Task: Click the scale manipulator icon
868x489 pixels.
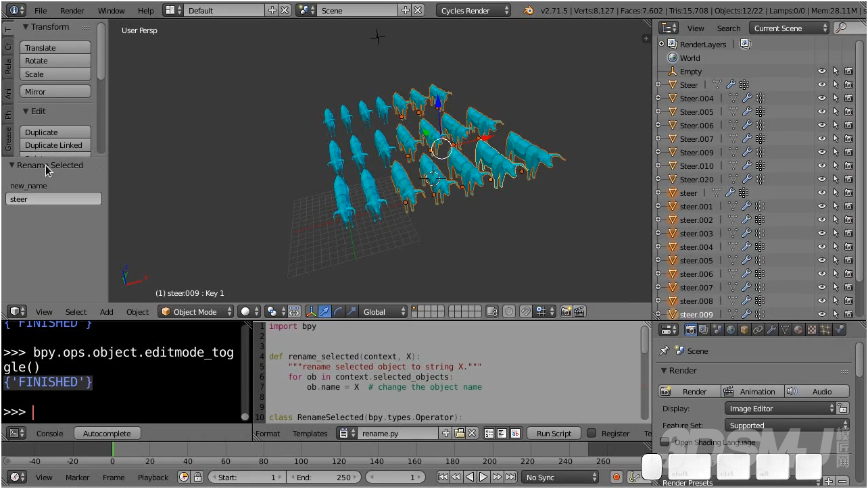Action: [352, 311]
